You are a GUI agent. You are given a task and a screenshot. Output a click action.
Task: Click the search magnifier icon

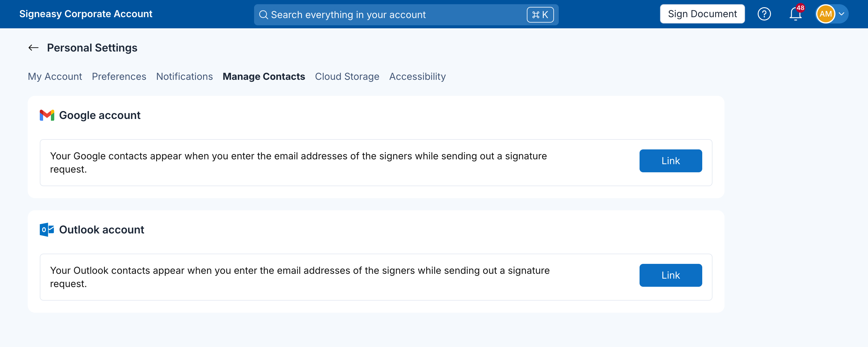[x=263, y=15]
